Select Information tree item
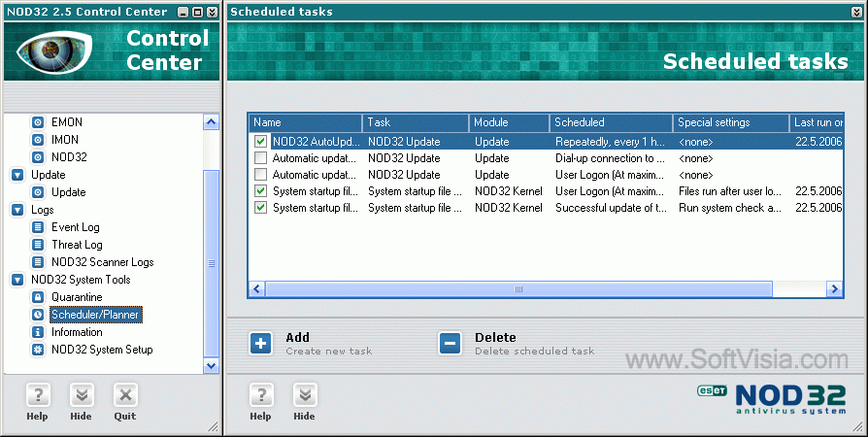This screenshot has height=437, width=868. coord(77,332)
